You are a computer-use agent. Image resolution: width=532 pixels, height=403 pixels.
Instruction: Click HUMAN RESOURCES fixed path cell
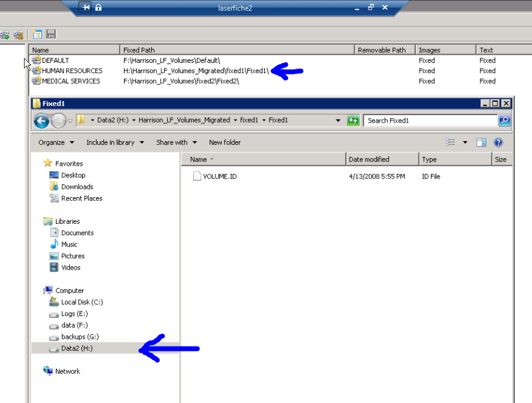(x=196, y=71)
